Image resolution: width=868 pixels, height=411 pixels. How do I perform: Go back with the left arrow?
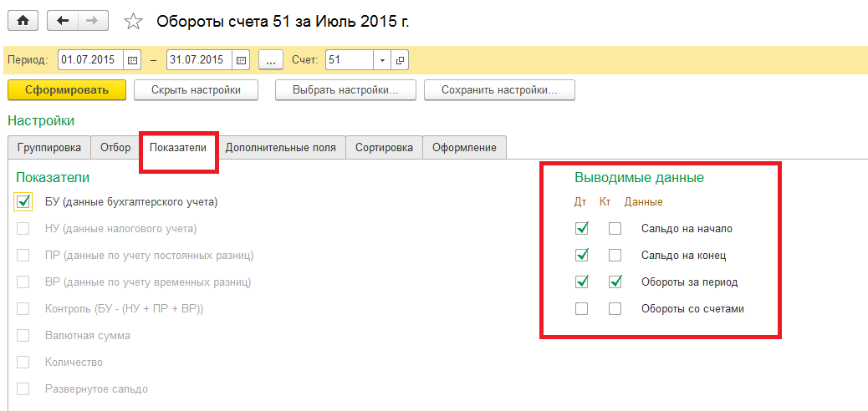(x=63, y=21)
